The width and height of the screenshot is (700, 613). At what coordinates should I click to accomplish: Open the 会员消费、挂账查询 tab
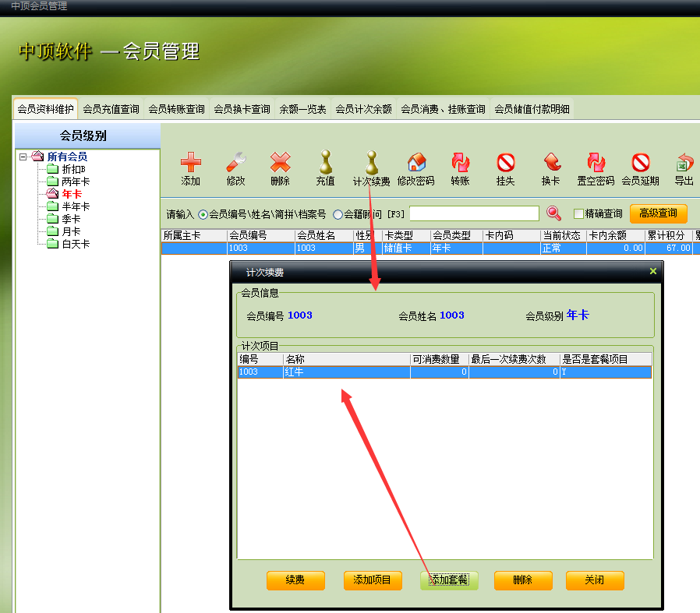point(443,109)
